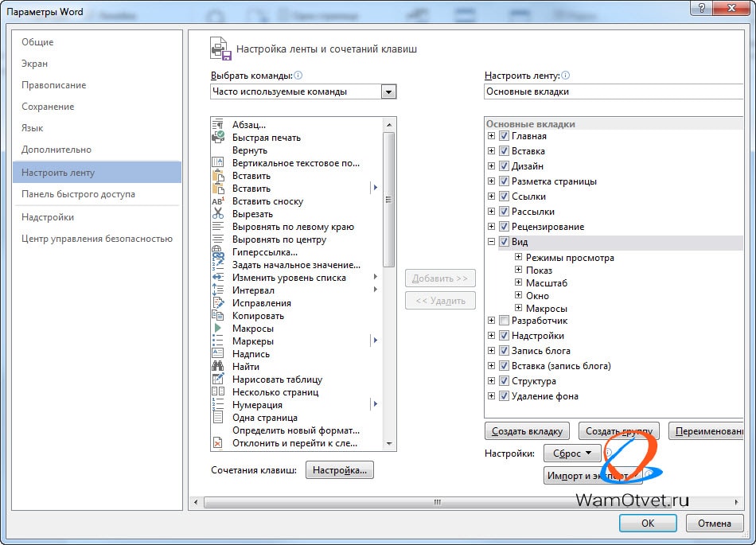
Task: Click the Find binoculars icon
Action: pyautogui.click(x=218, y=366)
